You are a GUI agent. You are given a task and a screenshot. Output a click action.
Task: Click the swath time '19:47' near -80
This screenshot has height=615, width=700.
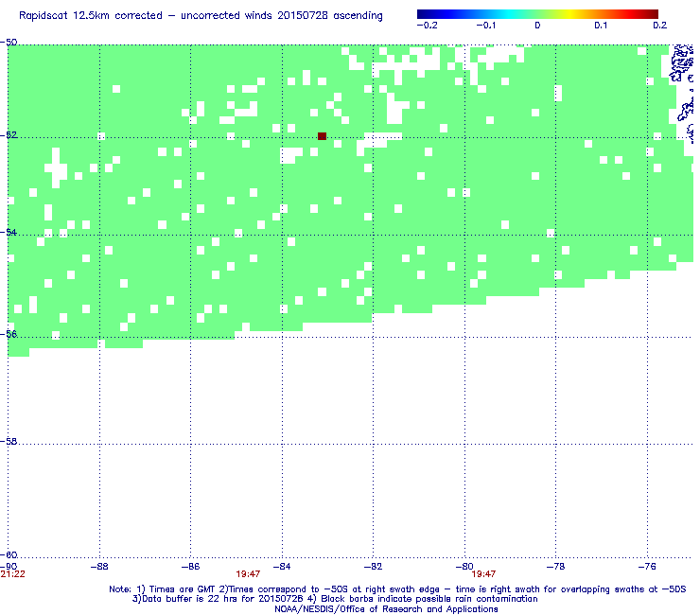pos(483,574)
